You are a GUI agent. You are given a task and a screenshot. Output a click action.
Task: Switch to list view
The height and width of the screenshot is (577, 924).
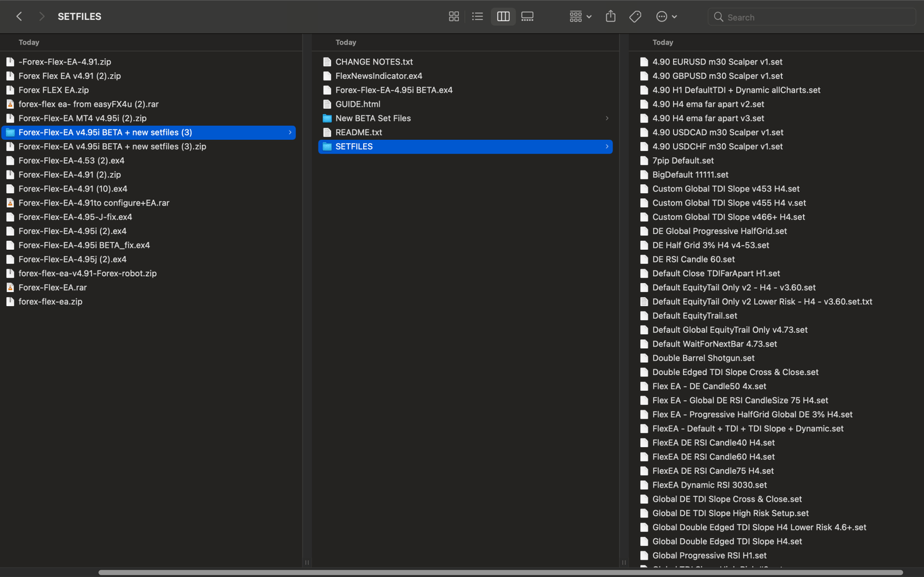pyautogui.click(x=477, y=17)
